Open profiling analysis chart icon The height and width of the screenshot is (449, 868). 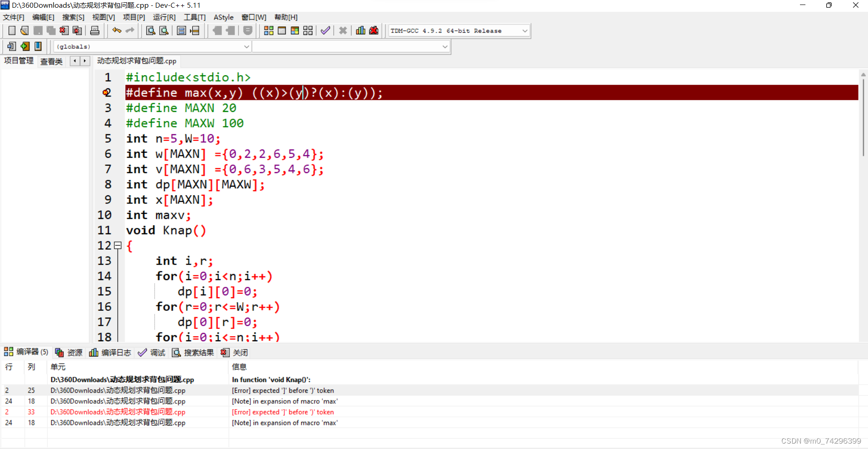(360, 30)
